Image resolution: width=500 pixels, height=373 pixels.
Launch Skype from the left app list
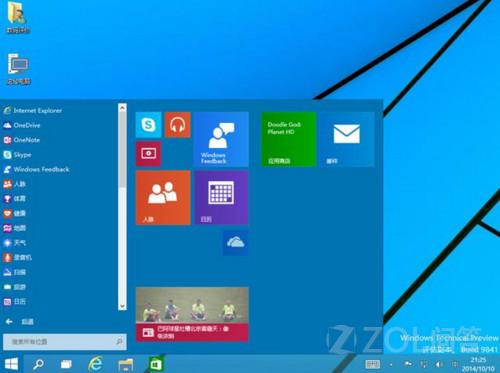[17, 155]
